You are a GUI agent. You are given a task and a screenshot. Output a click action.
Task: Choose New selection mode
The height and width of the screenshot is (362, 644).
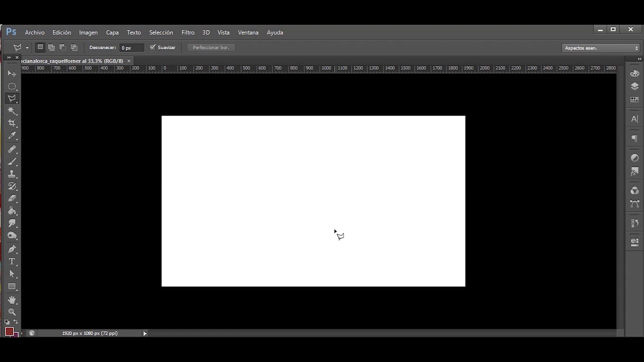[x=40, y=47]
